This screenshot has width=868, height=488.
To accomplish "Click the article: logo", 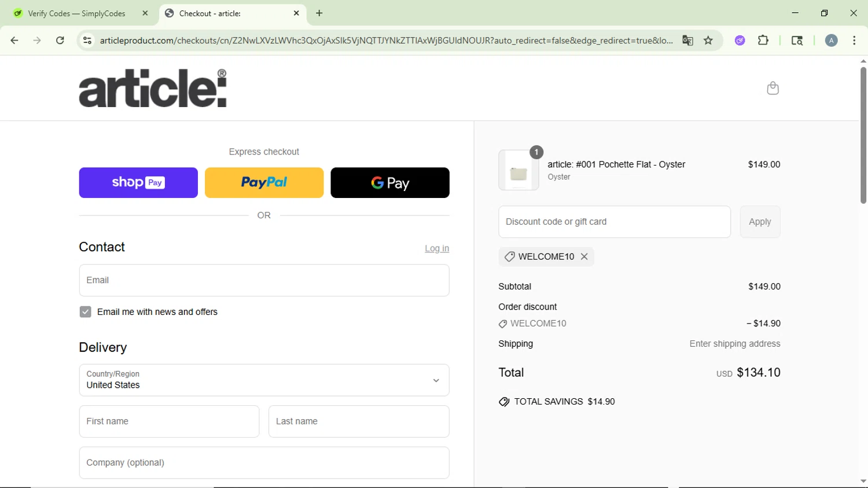I will point(153,88).
